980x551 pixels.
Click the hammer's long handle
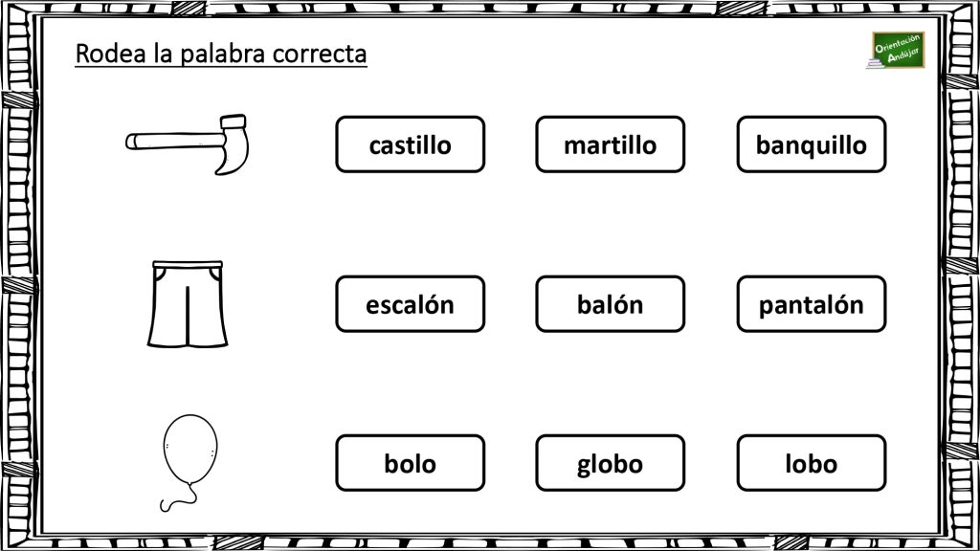[174, 141]
